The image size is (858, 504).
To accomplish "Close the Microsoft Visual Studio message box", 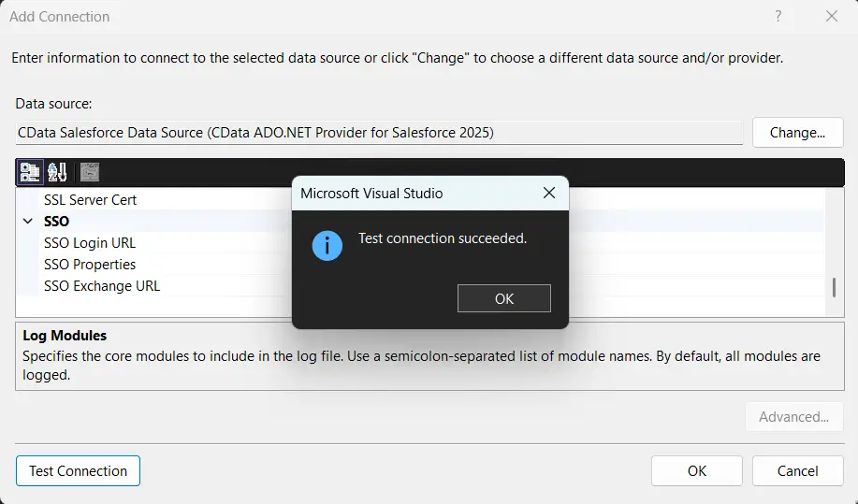I will [x=549, y=194].
